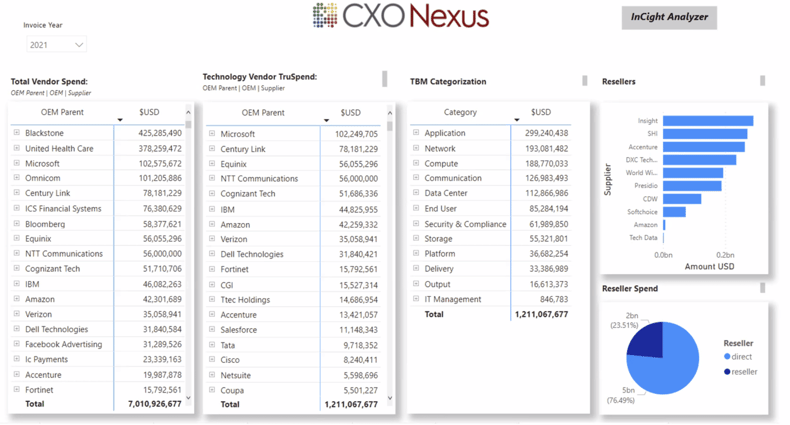
Task: Expand the Compute category
Action: point(416,163)
